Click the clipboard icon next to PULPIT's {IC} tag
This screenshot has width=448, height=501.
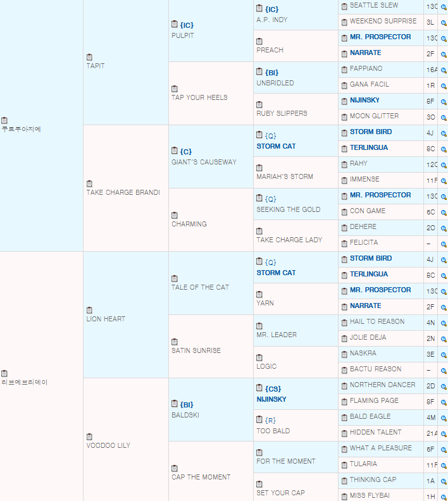[175, 24]
